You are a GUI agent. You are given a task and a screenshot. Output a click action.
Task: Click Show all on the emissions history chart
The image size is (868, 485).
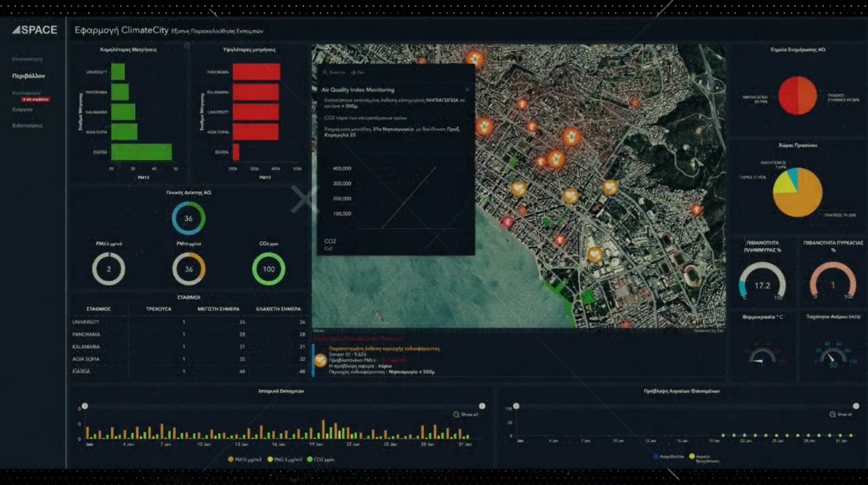[x=466, y=415]
